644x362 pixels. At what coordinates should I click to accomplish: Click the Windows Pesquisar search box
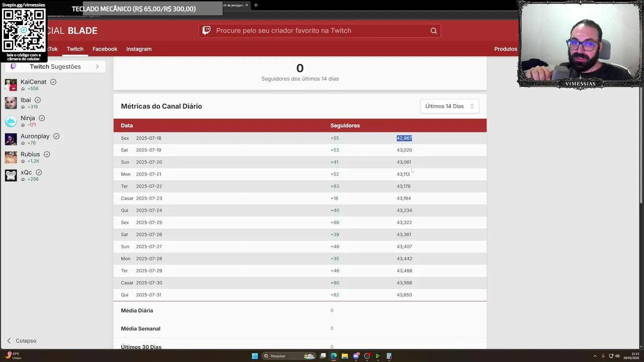click(288, 356)
